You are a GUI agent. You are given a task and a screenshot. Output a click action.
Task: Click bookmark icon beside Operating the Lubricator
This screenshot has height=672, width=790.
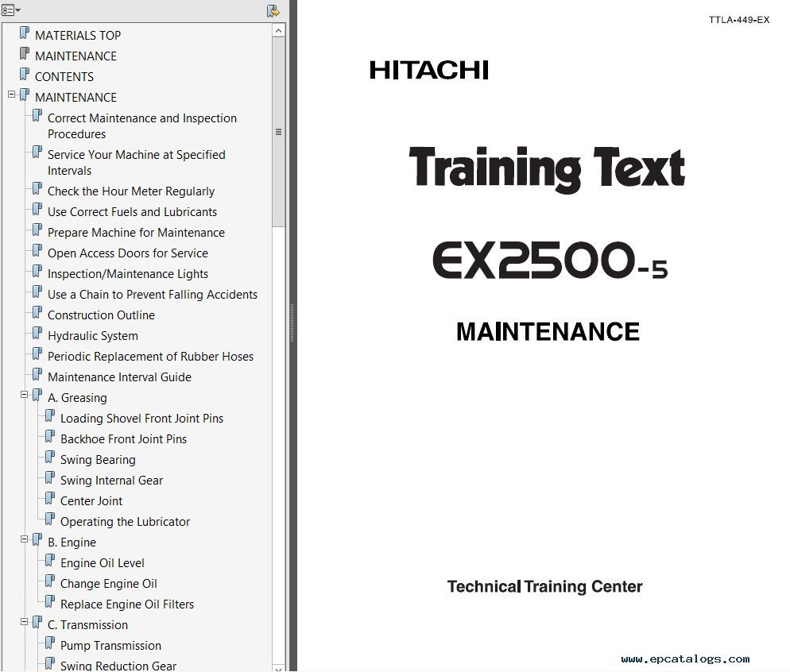(x=50, y=519)
